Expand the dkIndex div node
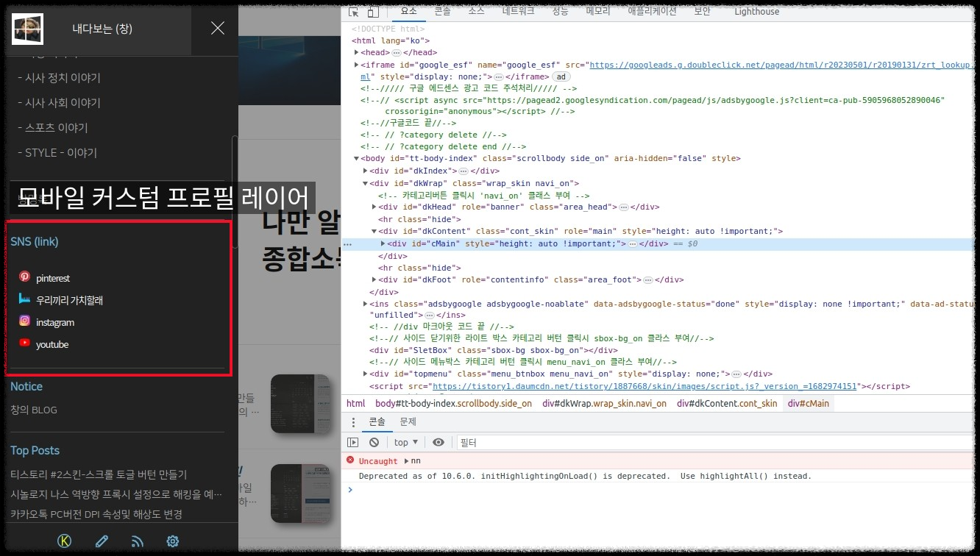This screenshot has height=556, width=980. click(366, 171)
